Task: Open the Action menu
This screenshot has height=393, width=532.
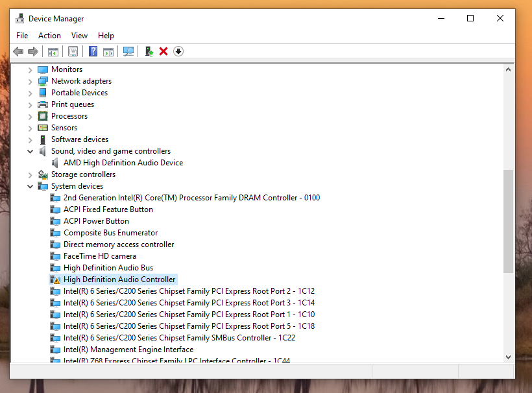Action: (49, 36)
